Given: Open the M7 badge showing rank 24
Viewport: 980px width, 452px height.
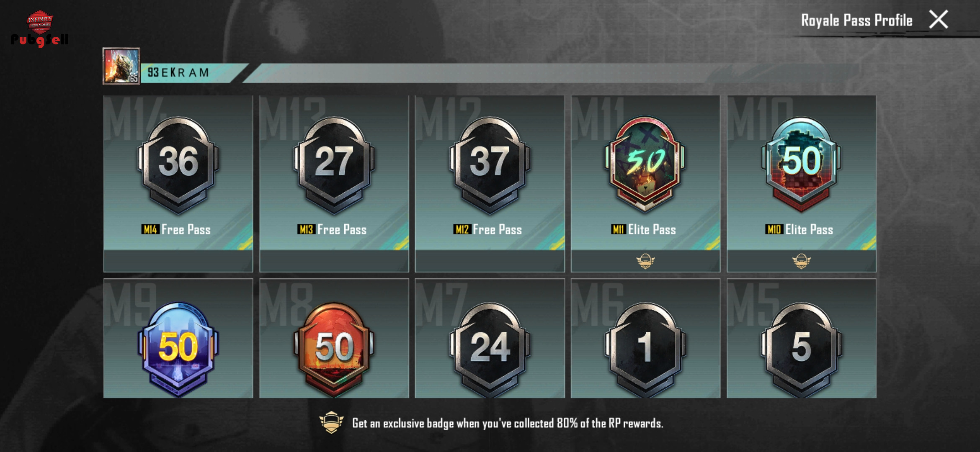Looking at the screenshot, I should click(x=490, y=348).
